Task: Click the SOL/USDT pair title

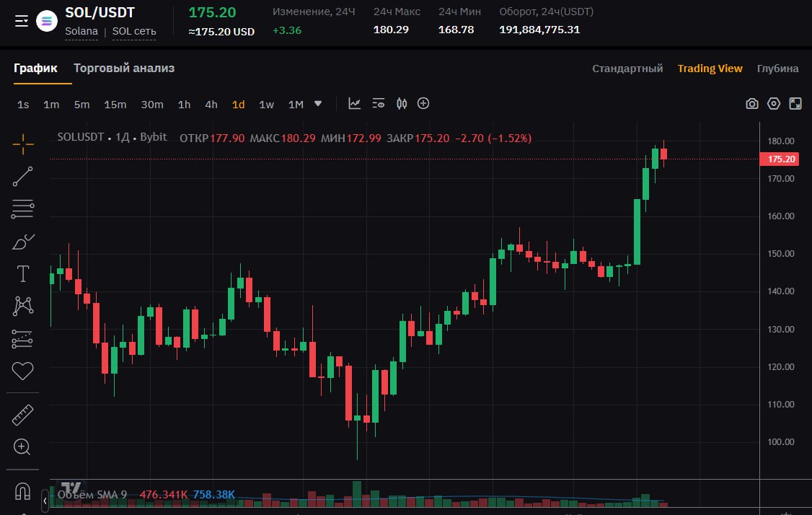Action: tap(100, 12)
